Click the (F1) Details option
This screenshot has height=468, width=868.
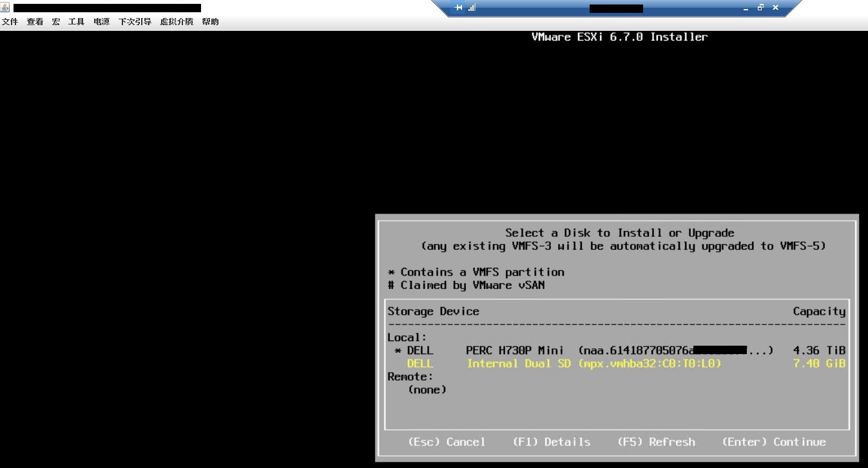coord(552,442)
